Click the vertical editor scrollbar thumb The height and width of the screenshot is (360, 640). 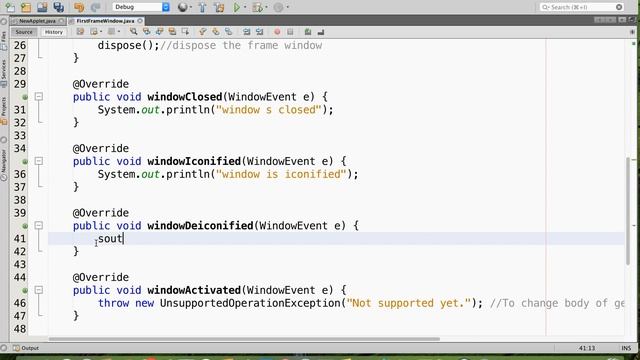(x=628, y=211)
